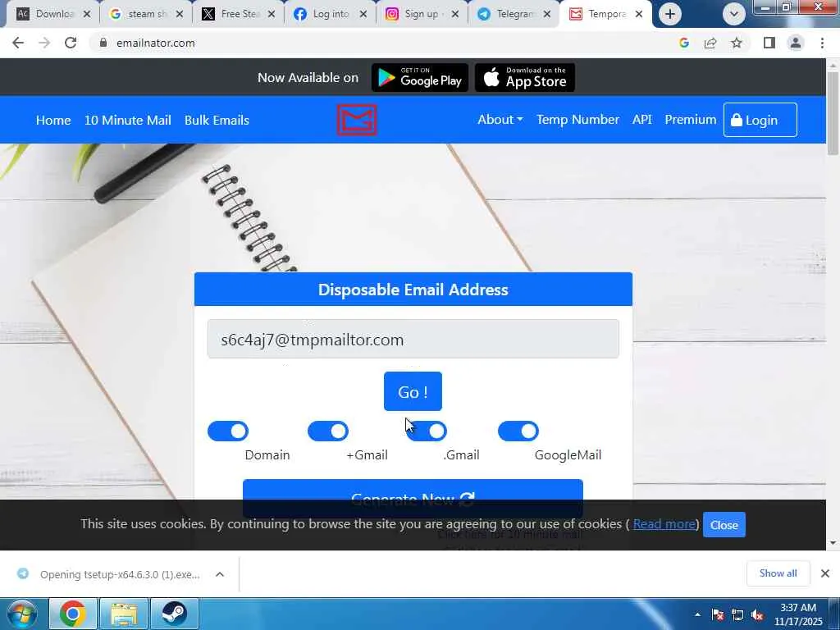840x630 pixels.
Task: Open the Home nav link
Action: (x=53, y=120)
